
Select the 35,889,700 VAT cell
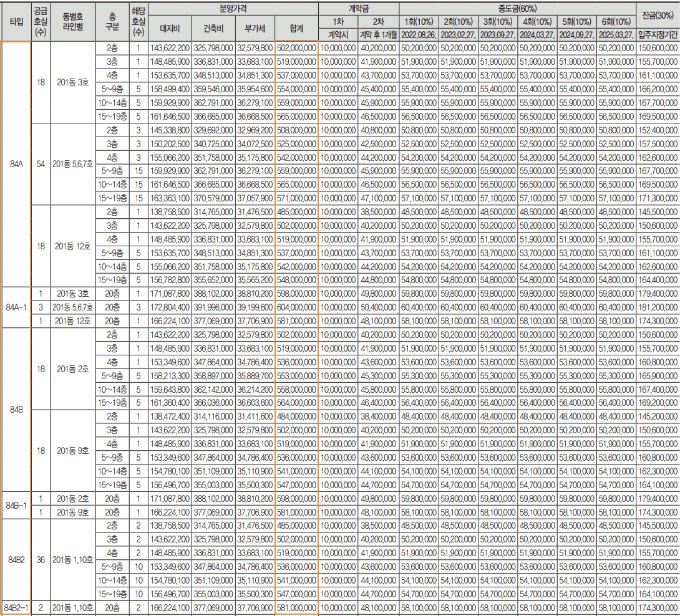click(x=255, y=376)
